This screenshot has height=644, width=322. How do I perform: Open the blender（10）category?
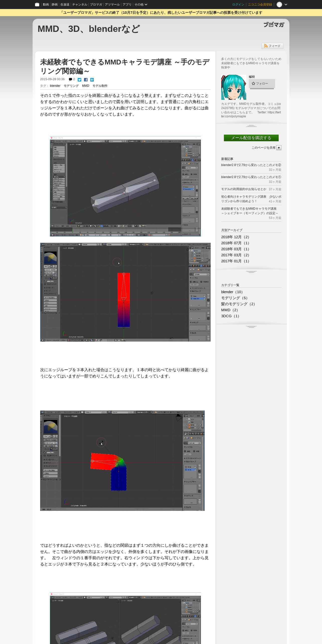click(233, 292)
